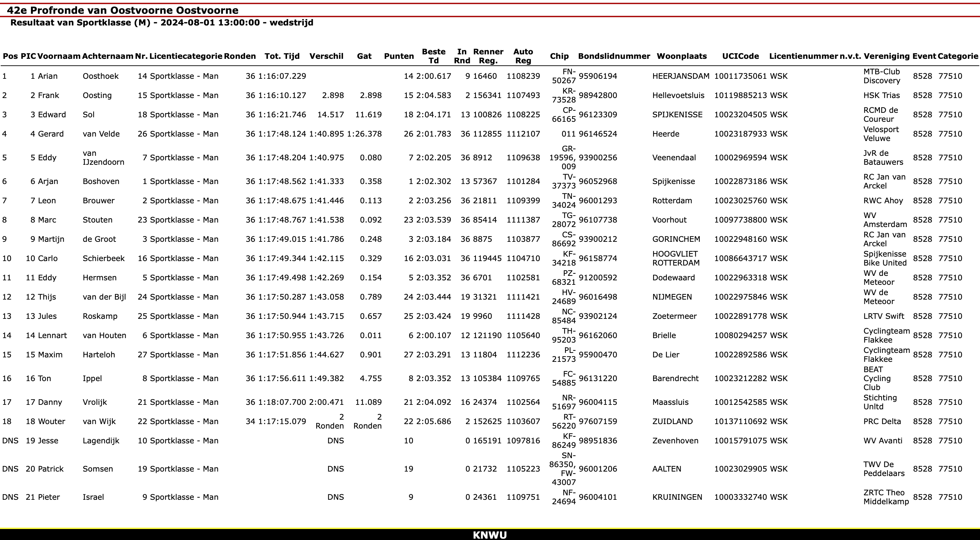Click the 'Categorie' column header
Image resolution: width=980 pixels, height=540 pixels.
[x=958, y=56]
